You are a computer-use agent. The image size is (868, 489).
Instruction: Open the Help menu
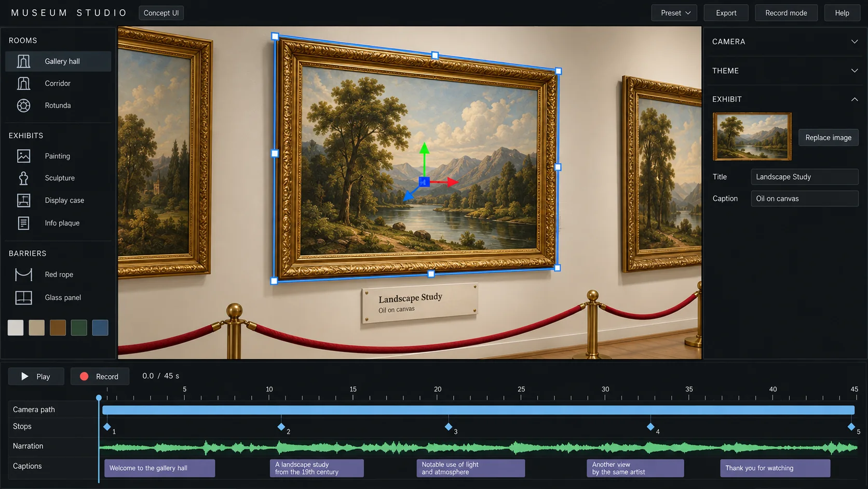click(842, 13)
